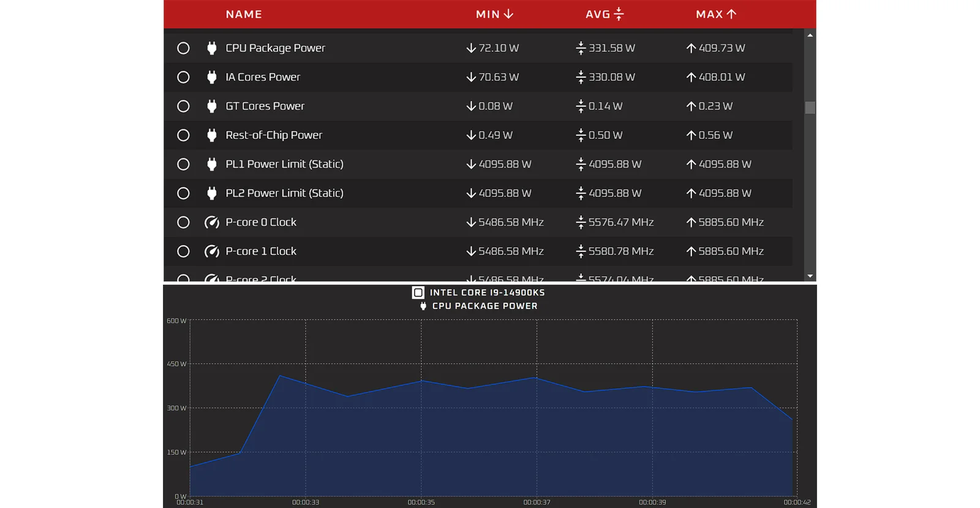Select the P-core 1 Clock row label
The image size is (980, 508).
(261, 251)
